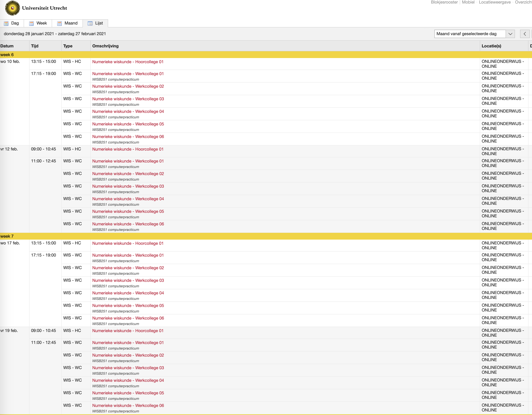Open Hoorcollege 01 on vr 19 feb.
Viewport: 532px width, 415px height.
pos(128,331)
